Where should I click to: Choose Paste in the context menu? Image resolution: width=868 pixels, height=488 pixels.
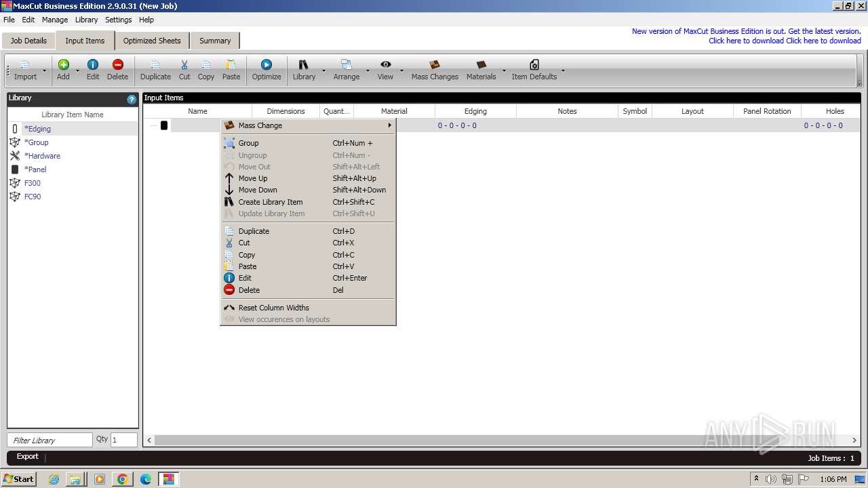309,266
